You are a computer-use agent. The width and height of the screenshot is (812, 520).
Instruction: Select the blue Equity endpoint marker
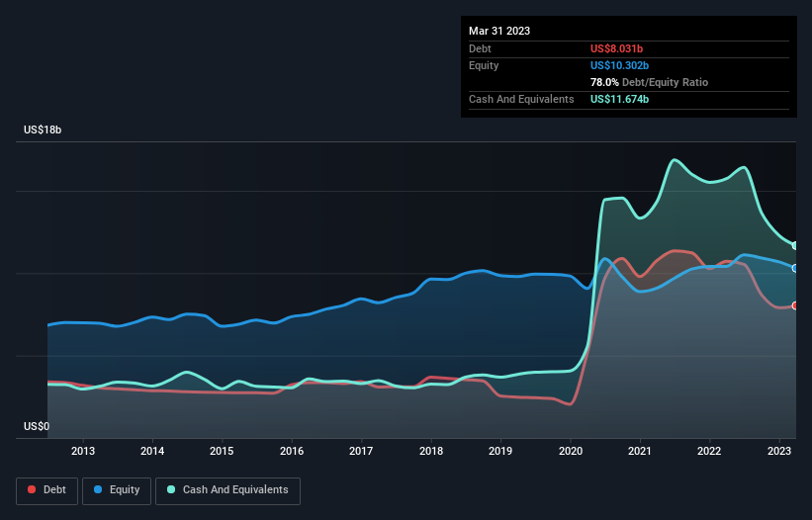click(x=795, y=268)
